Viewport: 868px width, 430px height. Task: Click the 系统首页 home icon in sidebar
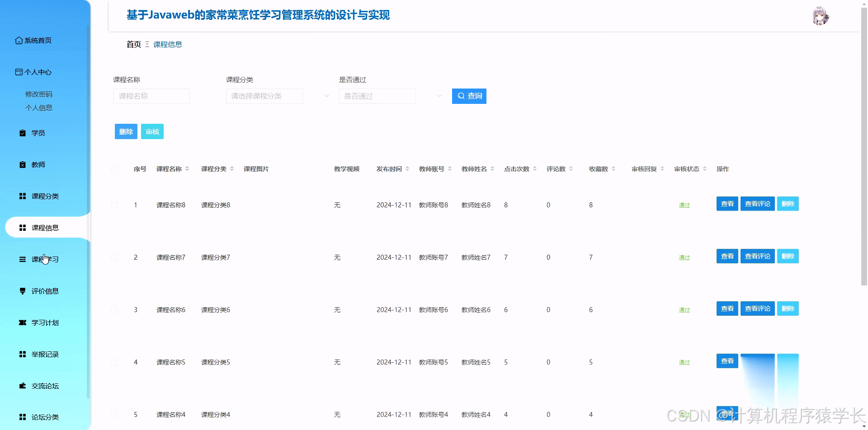coord(19,40)
